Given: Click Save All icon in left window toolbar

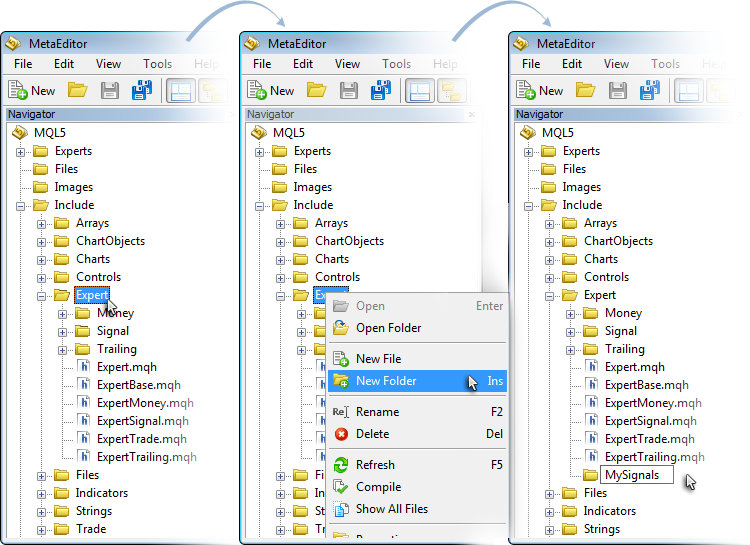Looking at the screenshot, I should click(142, 90).
